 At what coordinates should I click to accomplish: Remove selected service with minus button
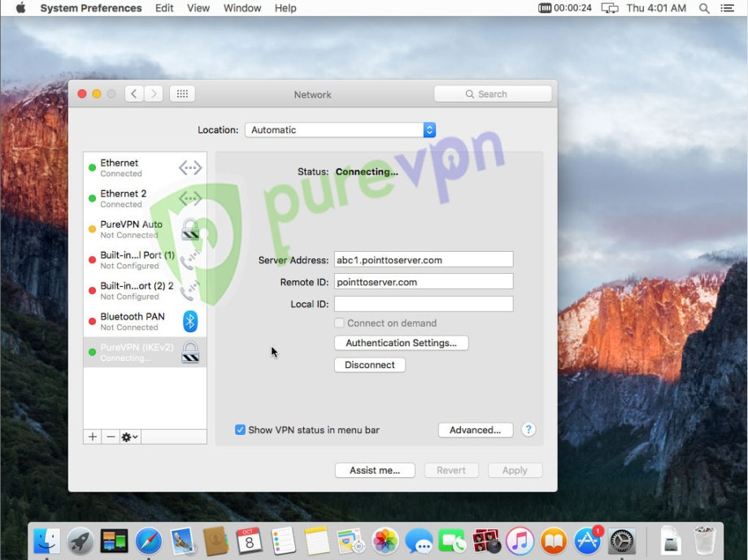click(111, 436)
